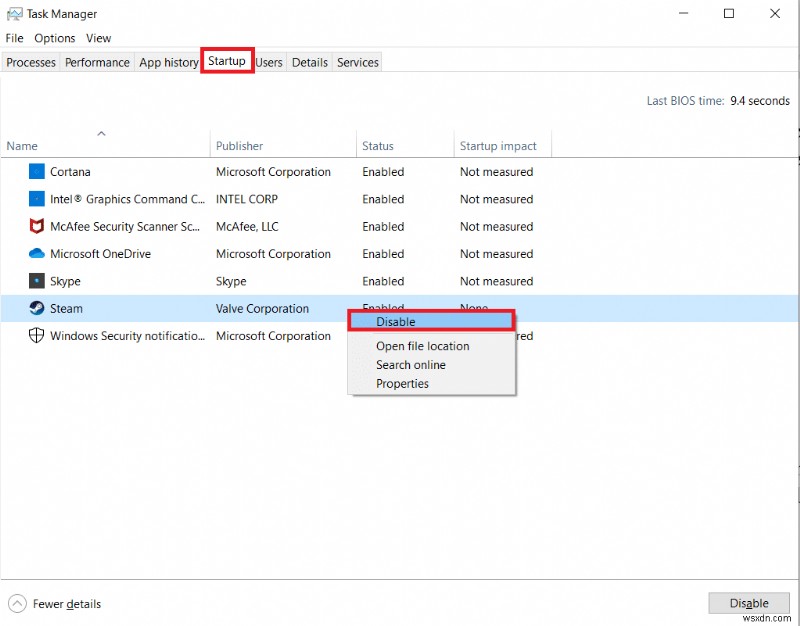800x626 pixels.
Task: Switch to the Performance tab
Action: point(97,62)
